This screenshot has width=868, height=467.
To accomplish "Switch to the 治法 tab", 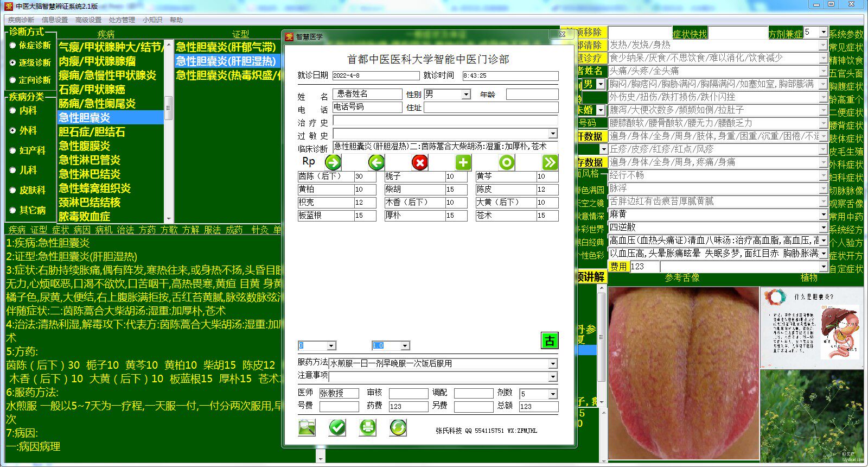I will point(125,230).
